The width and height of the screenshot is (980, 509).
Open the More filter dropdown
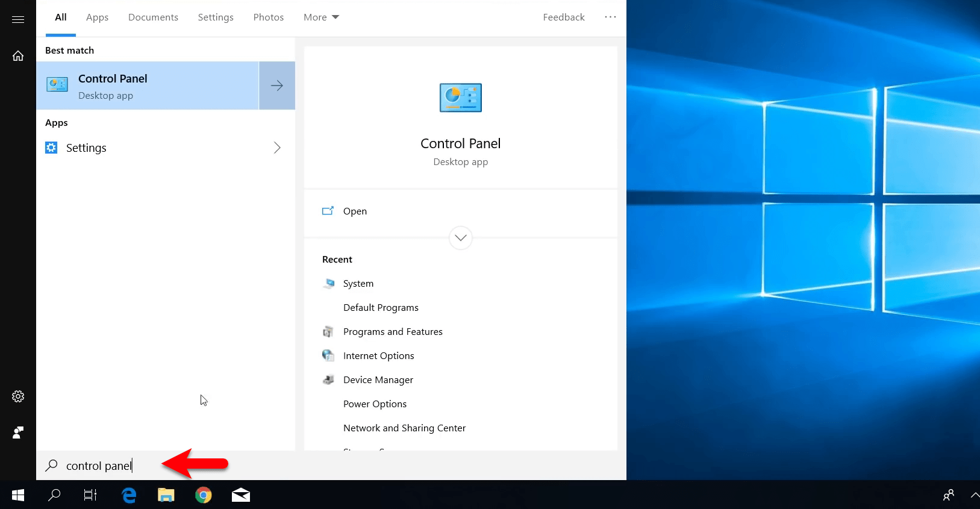point(322,17)
